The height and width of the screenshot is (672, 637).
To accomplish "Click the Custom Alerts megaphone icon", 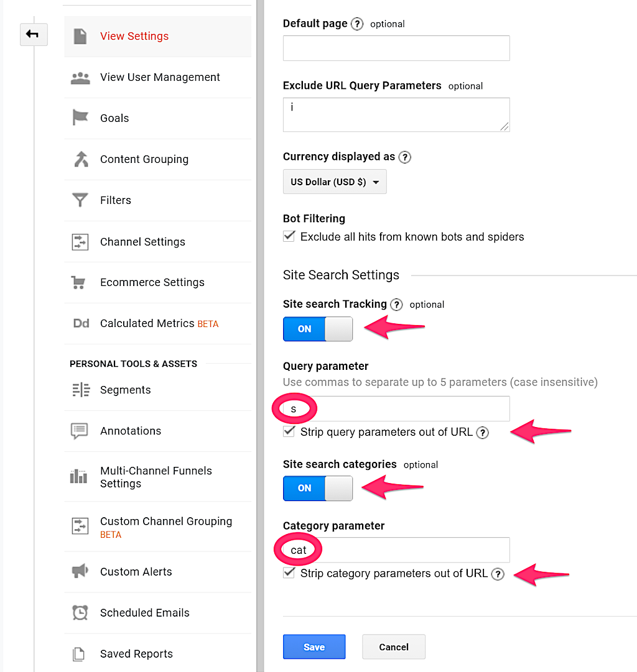I will click(x=80, y=571).
